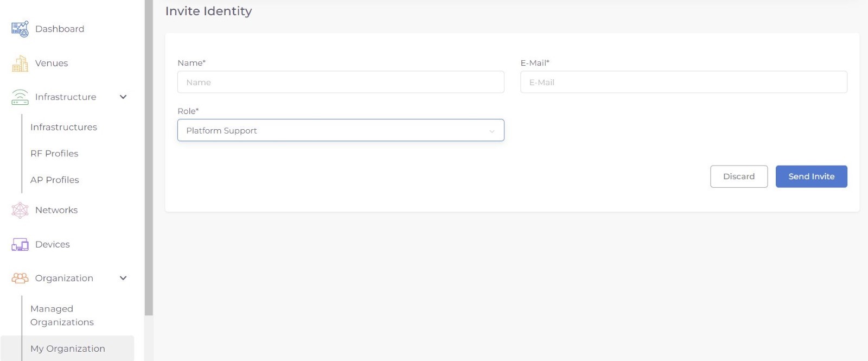Click the Discard button
Image resolution: width=868 pixels, height=361 pixels.
tap(738, 176)
